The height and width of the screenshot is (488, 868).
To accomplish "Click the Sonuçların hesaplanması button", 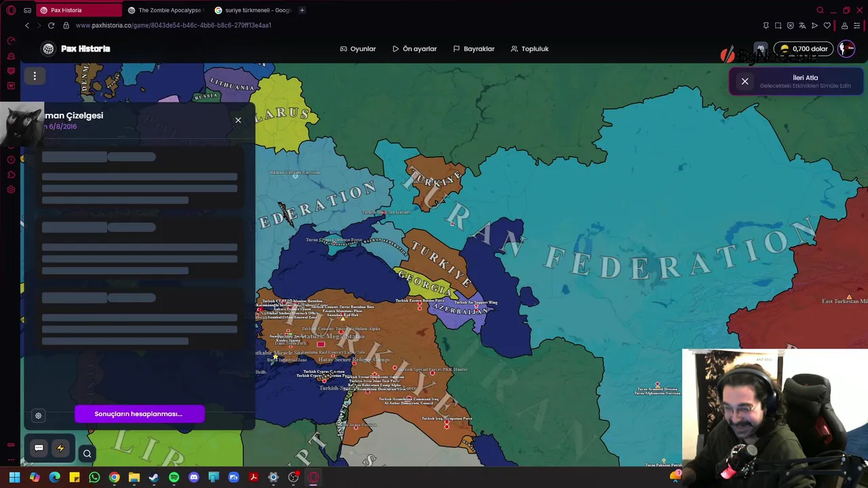I will pos(139,414).
